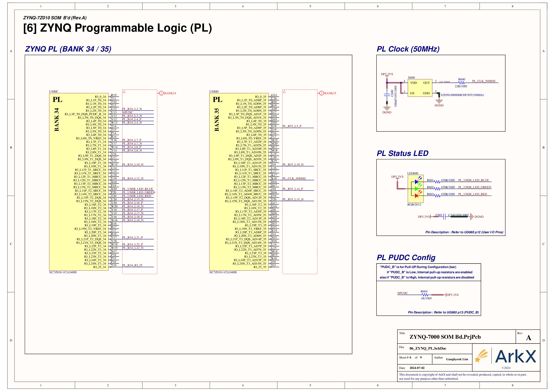This screenshot has width=555, height=392.
Task: Click the 'ZYNQ PL (BANK 34 / 35)' heading
Action: [x=68, y=49]
